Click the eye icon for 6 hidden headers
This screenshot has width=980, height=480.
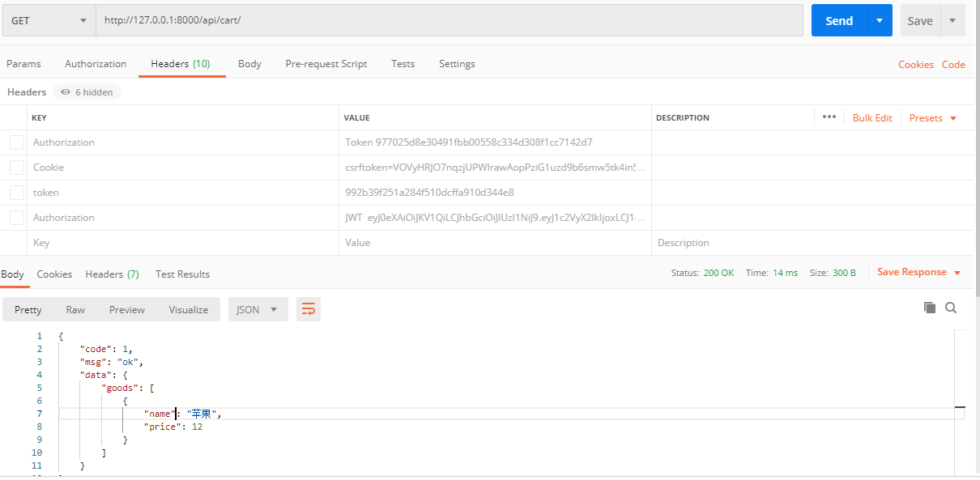pos(66,92)
